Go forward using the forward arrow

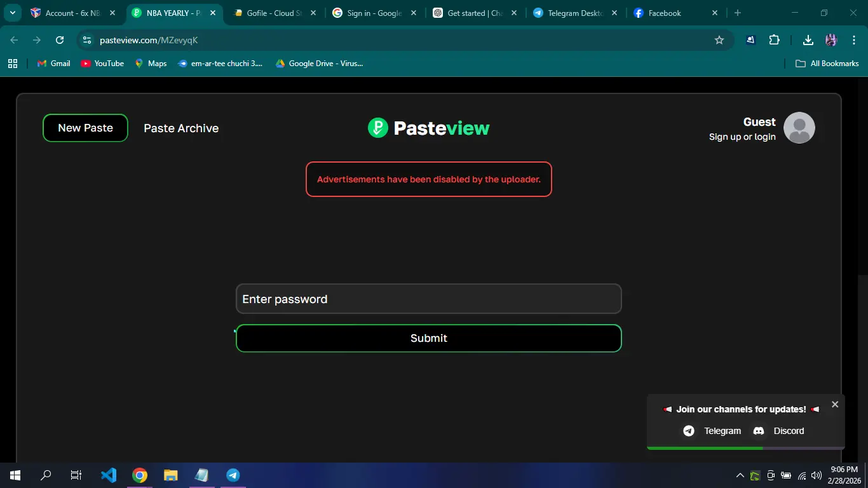point(37,40)
